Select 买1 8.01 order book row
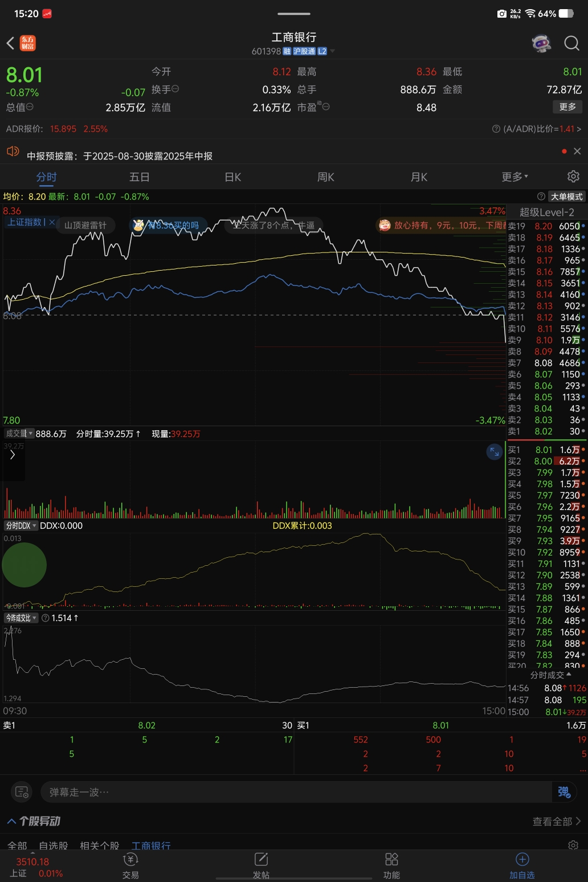Image resolution: width=588 pixels, height=882 pixels. point(547,450)
